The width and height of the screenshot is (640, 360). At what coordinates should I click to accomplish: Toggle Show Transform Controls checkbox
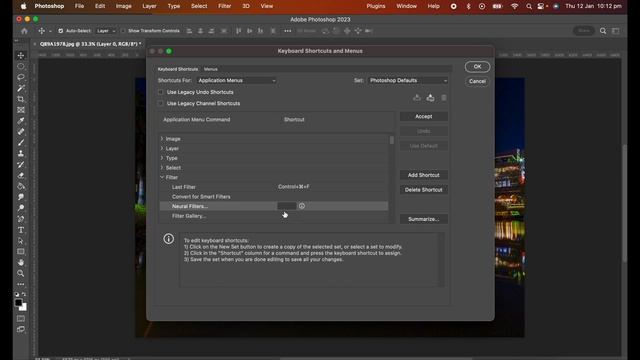tap(123, 31)
